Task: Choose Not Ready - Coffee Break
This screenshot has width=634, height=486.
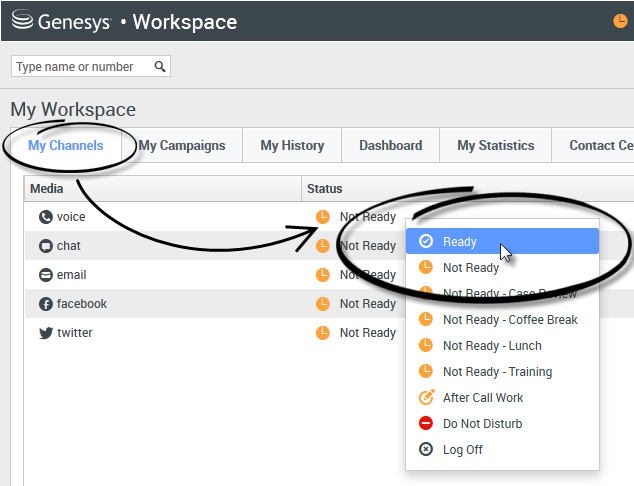Action: pyautogui.click(x=510, y=320)
